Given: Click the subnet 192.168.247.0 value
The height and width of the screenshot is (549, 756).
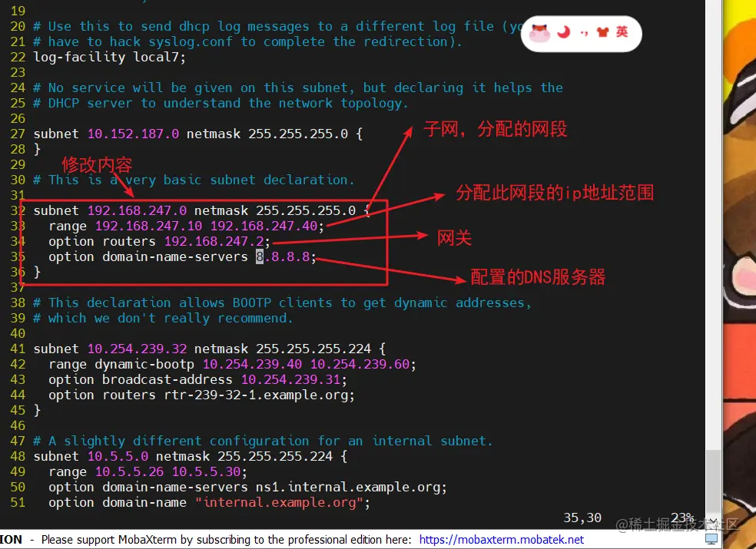Looking at the screenshot, I should (137, 210).
